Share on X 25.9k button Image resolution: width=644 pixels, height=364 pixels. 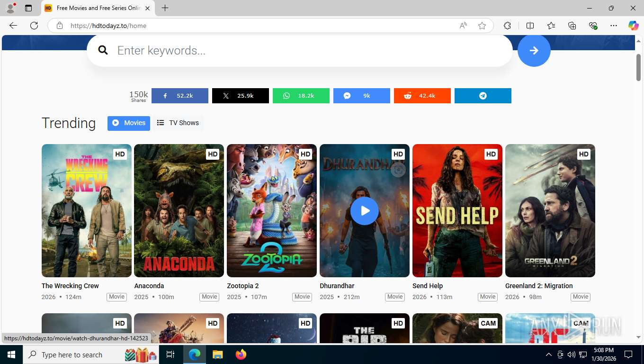pos(241,96)
